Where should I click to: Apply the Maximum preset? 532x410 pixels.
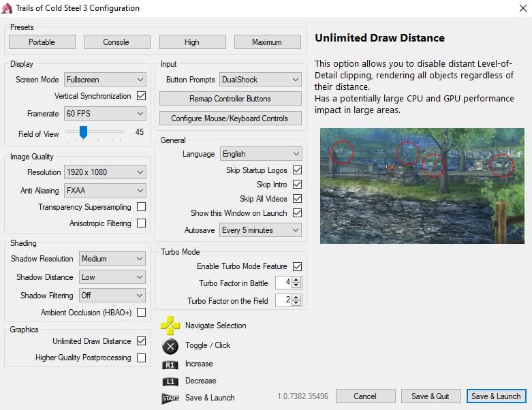(267, 42)
